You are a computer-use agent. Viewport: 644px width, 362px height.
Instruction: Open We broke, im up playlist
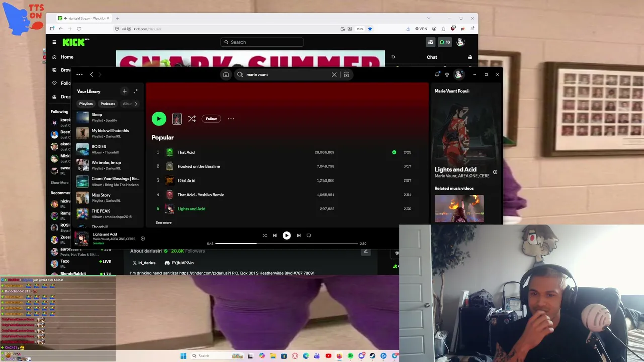point(109,165)
